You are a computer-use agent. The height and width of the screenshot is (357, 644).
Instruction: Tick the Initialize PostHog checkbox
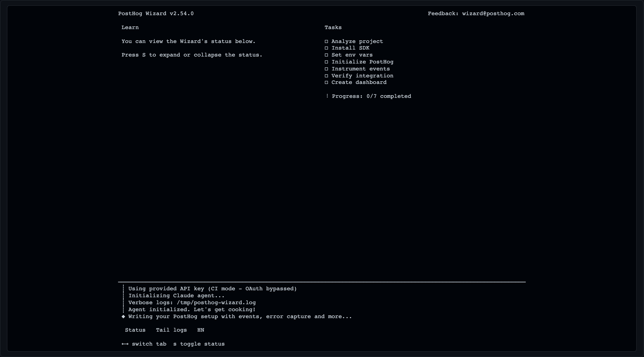[326, 62]
